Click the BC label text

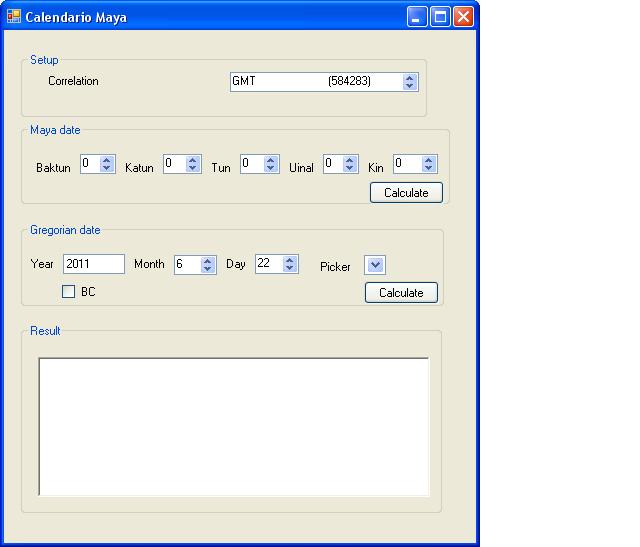click(x=88, y=292)
